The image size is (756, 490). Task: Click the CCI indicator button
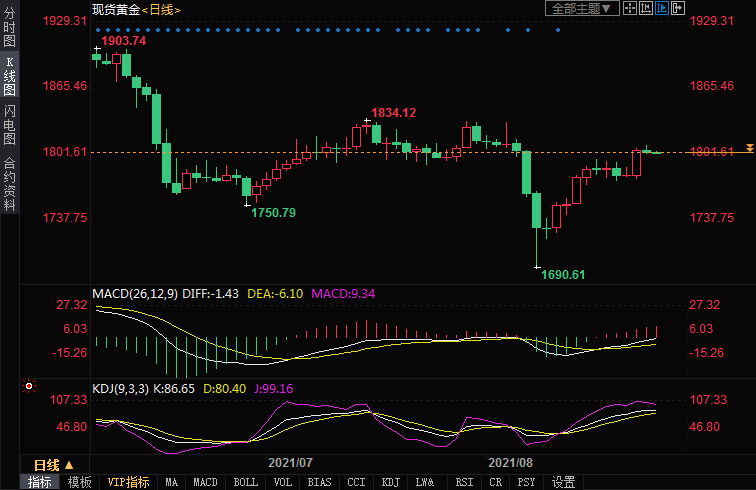(356, 482)
